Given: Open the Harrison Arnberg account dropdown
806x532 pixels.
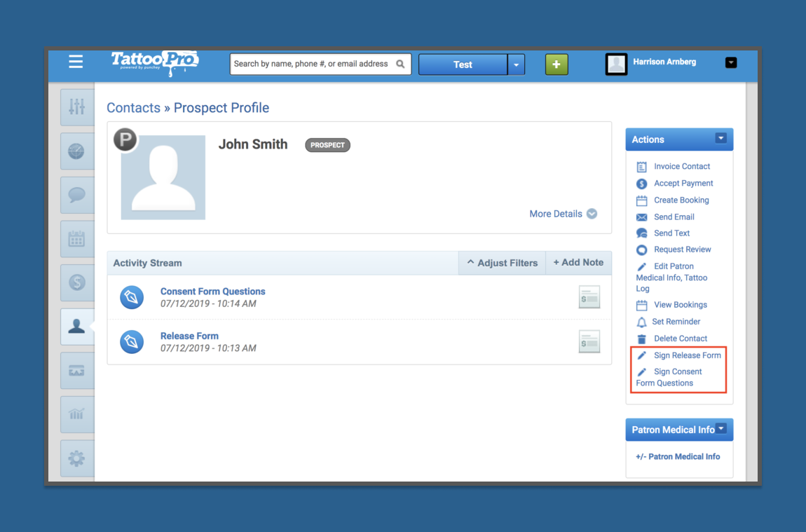Looking at the screenshot, I should [x=731, y=62].
